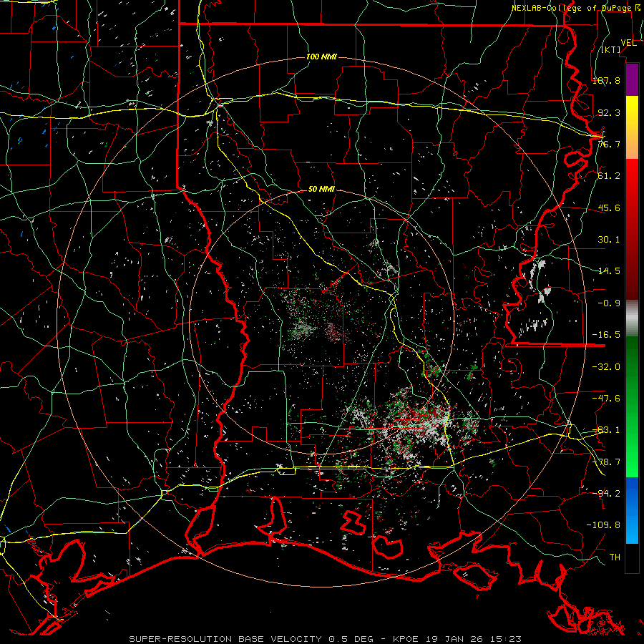The image size is (644, 644).
Task: Click the -94.2 velocity scale value
Action: [606, 494]
